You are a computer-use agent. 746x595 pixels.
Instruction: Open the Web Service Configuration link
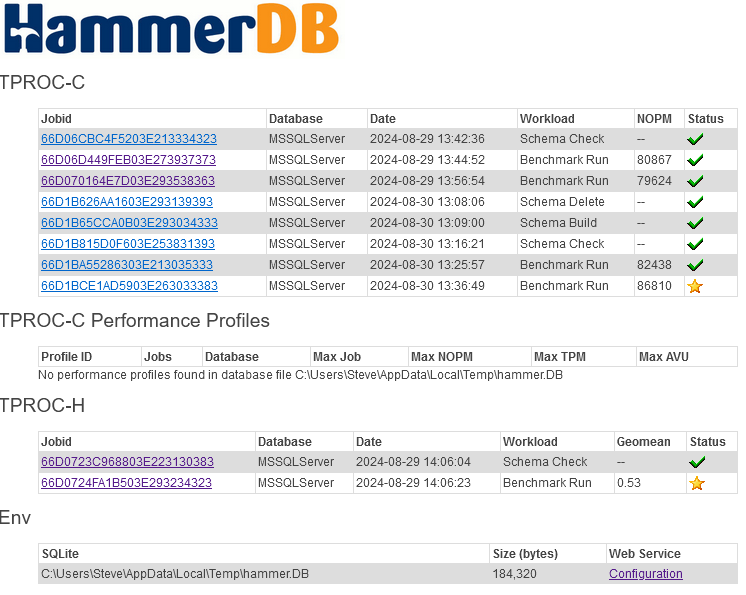click(646, 574)
